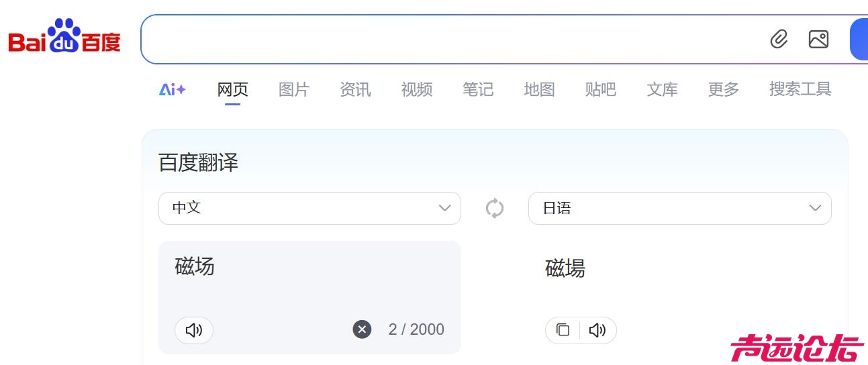Play audio of source text
This screenshot has height=365, width=868.
pyautogui.click(x=194, y=330)
